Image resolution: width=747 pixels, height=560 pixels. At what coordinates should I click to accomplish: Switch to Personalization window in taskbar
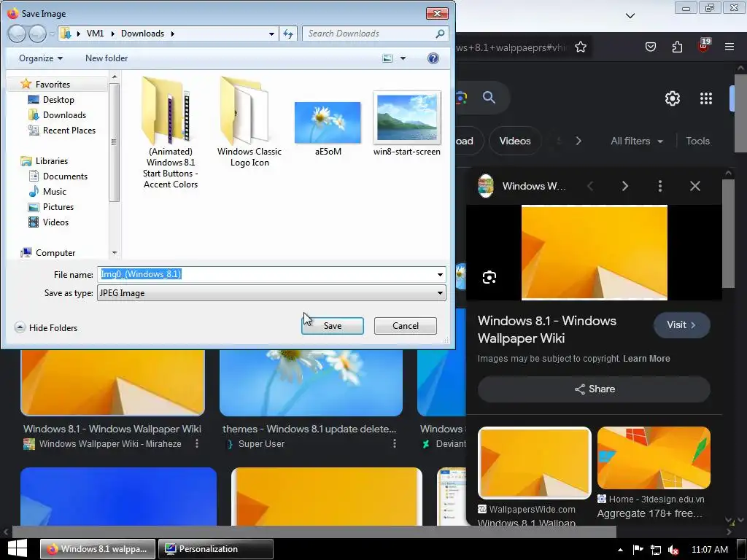(x=215, y=549)
